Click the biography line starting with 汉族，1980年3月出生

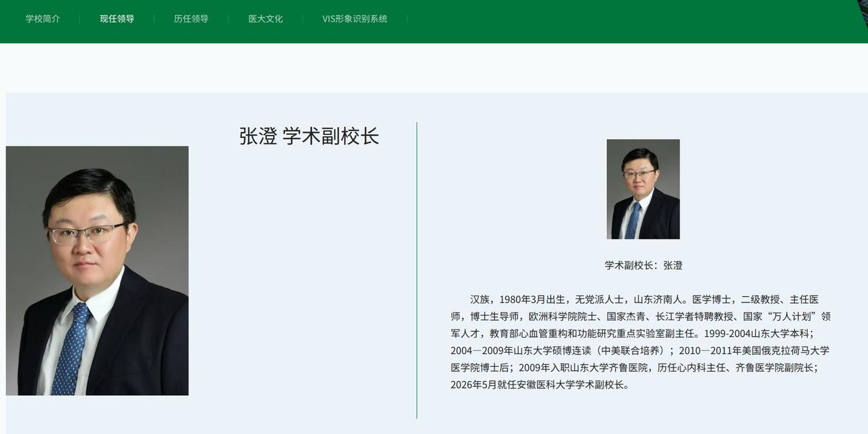coord(644,299)
